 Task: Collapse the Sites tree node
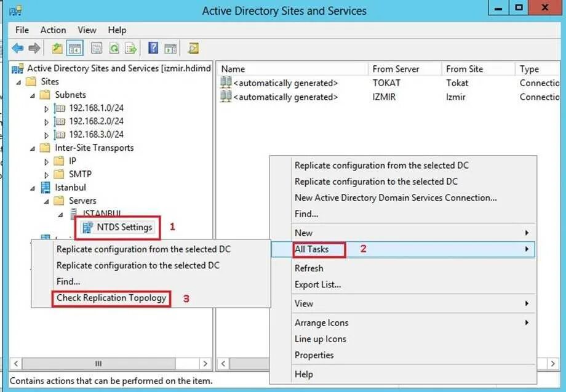(18, 82)
